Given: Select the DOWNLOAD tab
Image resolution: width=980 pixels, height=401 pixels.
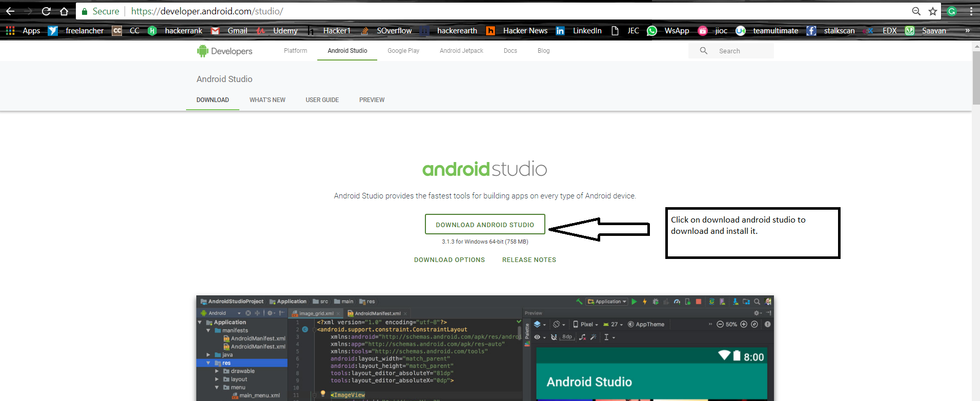Looking at the screenshot, I should pyautogui.click(x=213, y=100).
